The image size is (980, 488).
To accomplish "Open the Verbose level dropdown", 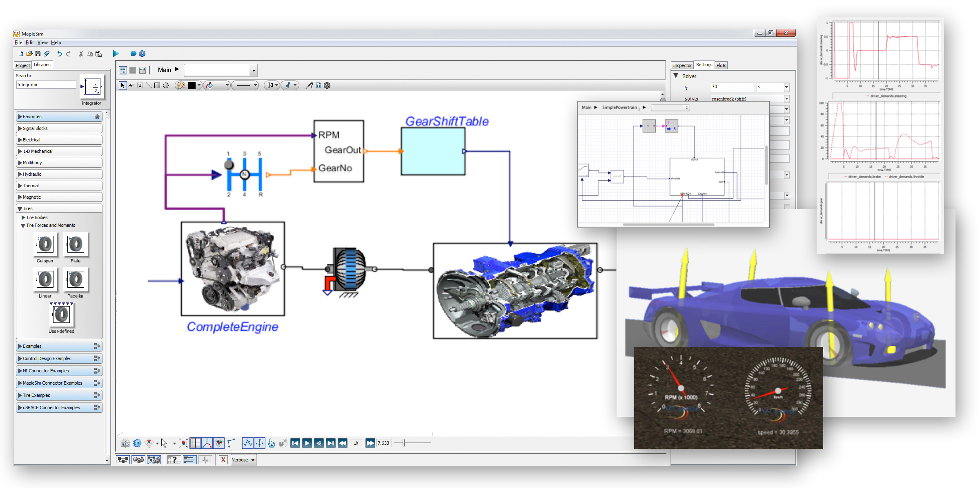I will (x=244, y=460).
